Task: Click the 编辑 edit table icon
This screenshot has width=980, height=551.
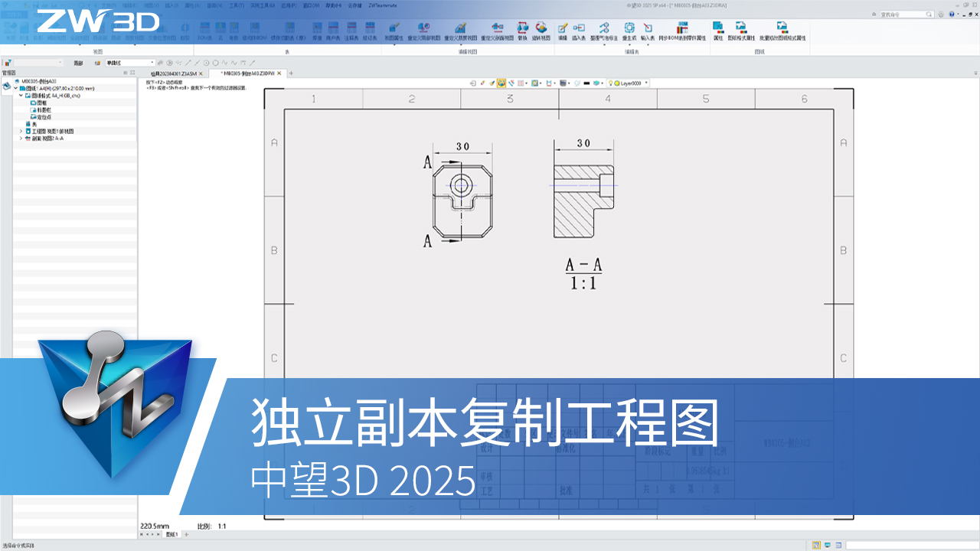Action: [563, 28]
